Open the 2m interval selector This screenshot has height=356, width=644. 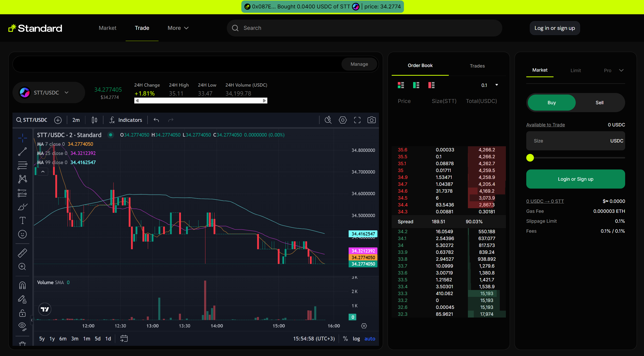(x=76, y=120)
